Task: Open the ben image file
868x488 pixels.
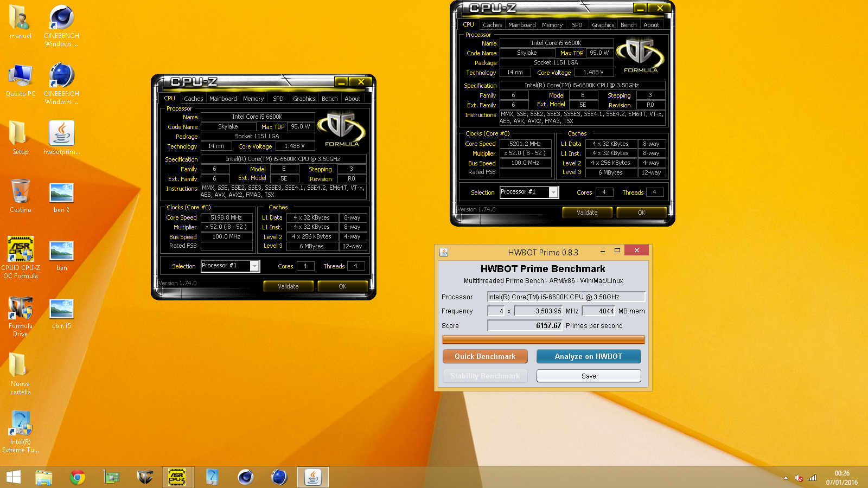Action: [61, 254]
